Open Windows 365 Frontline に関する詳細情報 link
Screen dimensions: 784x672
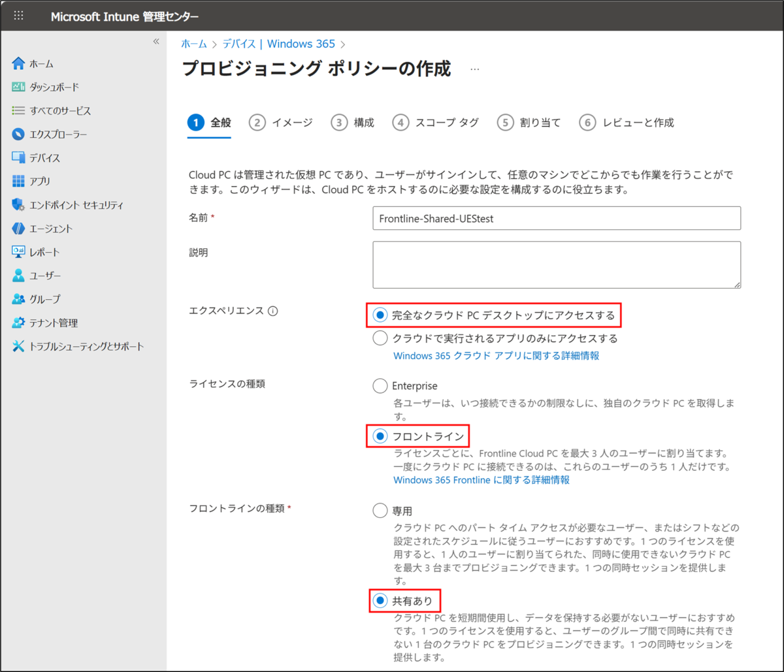click(x=482, y=480)
